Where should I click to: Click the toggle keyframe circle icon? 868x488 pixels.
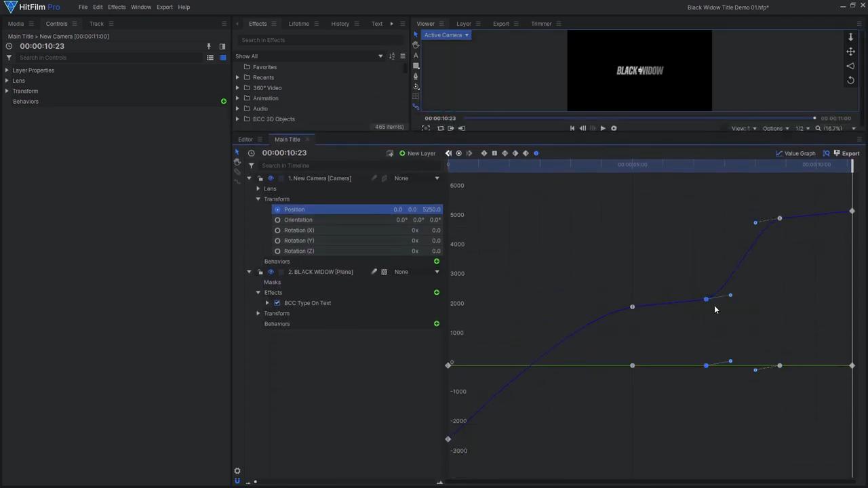pyautogui.click(x=458, y=153)
